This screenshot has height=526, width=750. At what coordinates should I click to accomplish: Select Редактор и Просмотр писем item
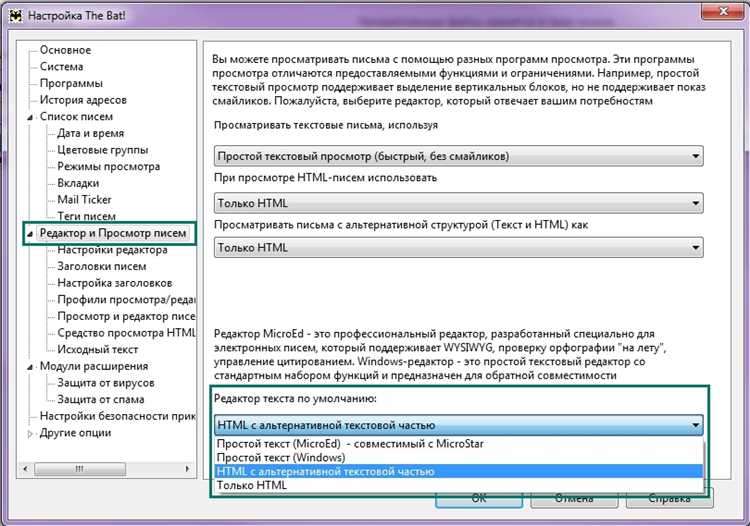coord(113,233)
